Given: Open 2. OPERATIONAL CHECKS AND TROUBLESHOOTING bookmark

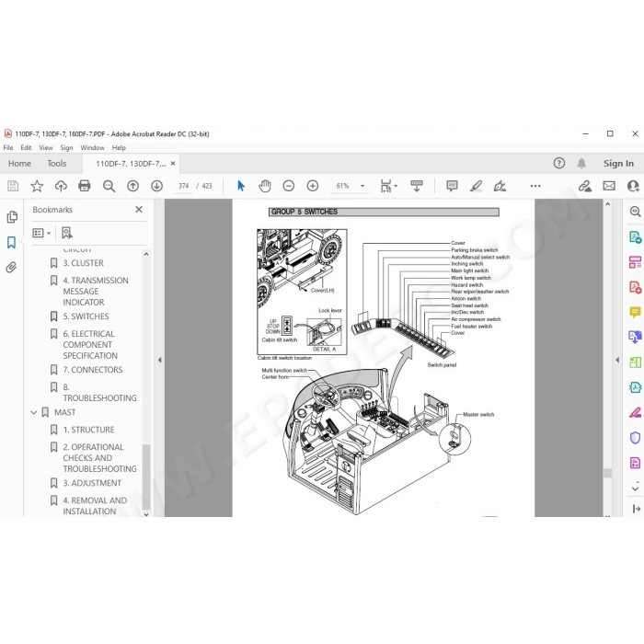Looking at the screenshot, I should 99,458.
